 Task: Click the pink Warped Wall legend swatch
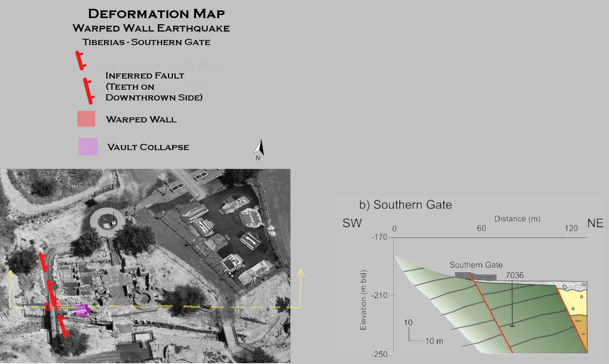point(86,119)
